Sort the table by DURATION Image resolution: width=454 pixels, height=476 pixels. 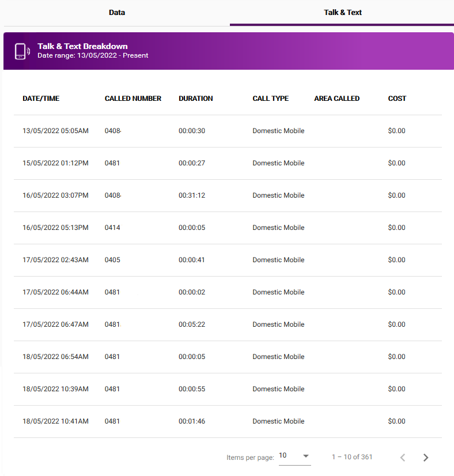click(195, 99)
